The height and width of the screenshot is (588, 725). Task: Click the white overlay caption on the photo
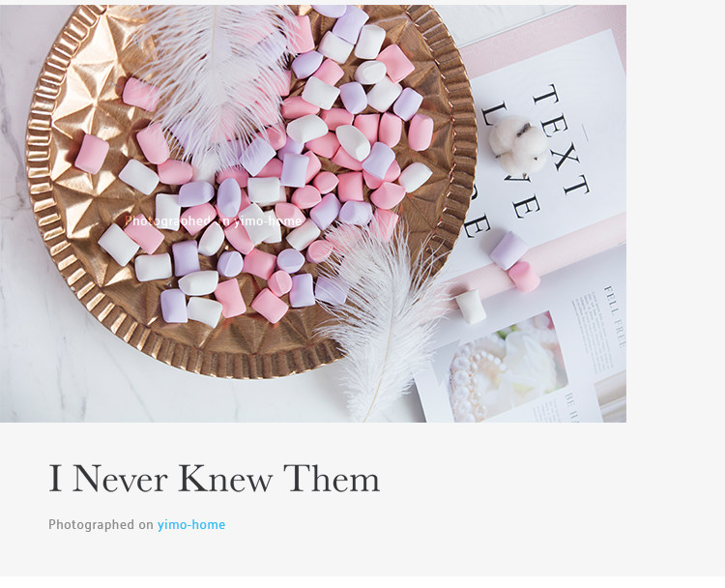tap(214, 221)
